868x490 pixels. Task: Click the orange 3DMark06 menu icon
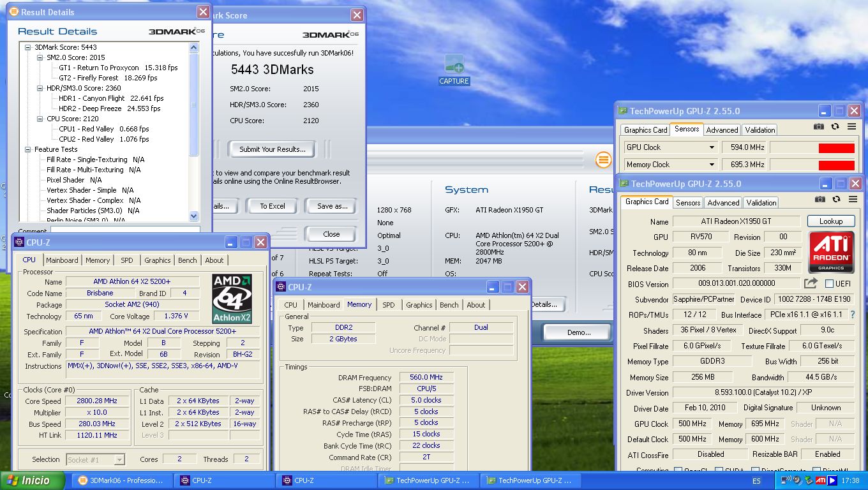point(603,160)
